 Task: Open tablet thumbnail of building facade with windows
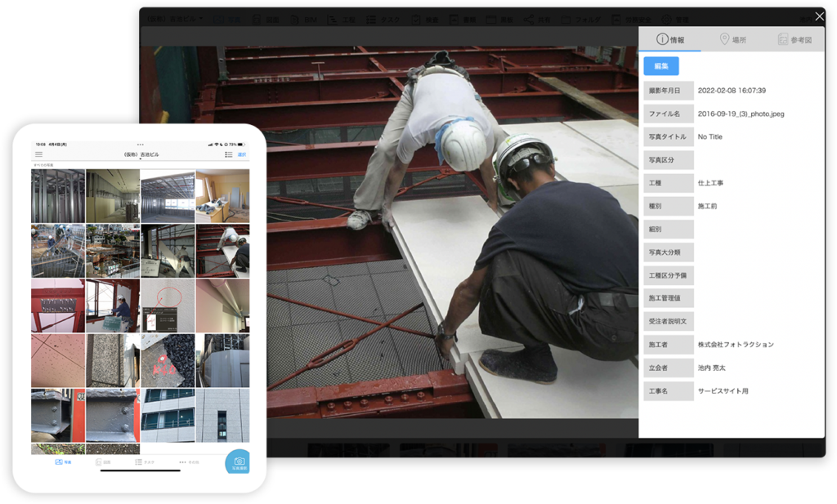[168, 415]
